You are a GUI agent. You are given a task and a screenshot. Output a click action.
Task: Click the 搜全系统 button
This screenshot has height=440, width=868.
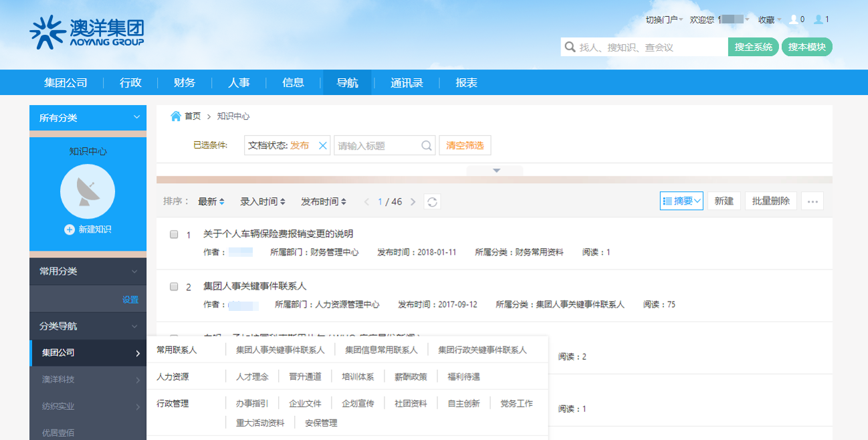(x=753, y=47)
